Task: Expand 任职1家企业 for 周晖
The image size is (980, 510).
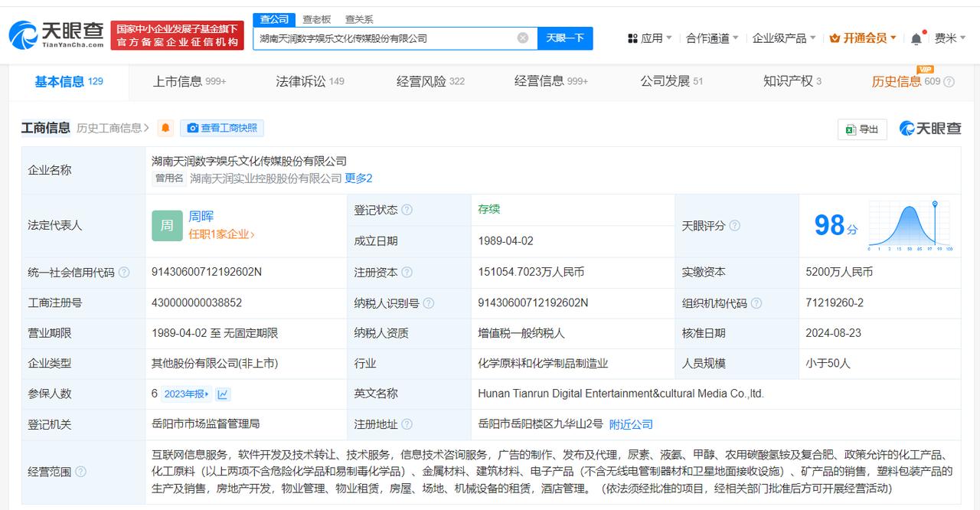Action: pyautogui.click(x=221, y=234)
